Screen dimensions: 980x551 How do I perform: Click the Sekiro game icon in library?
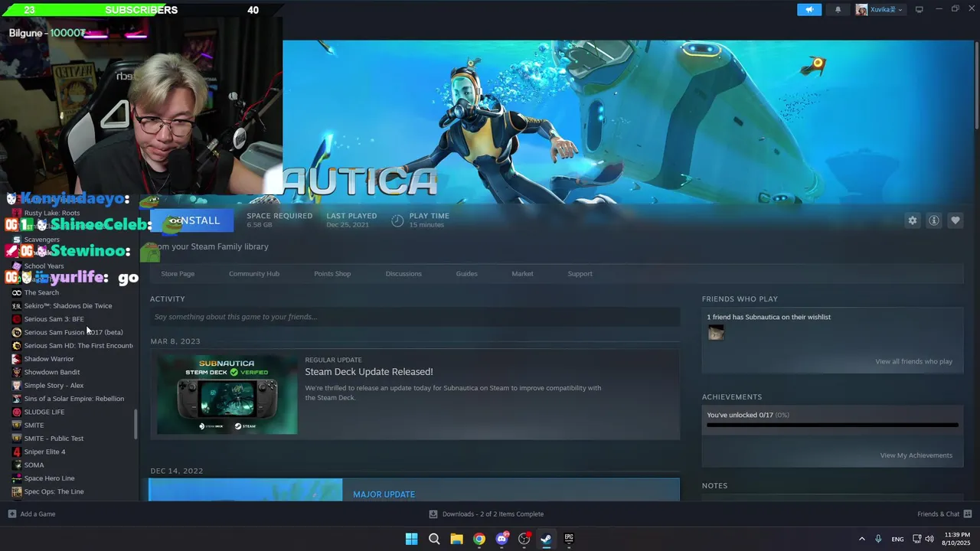17,305
